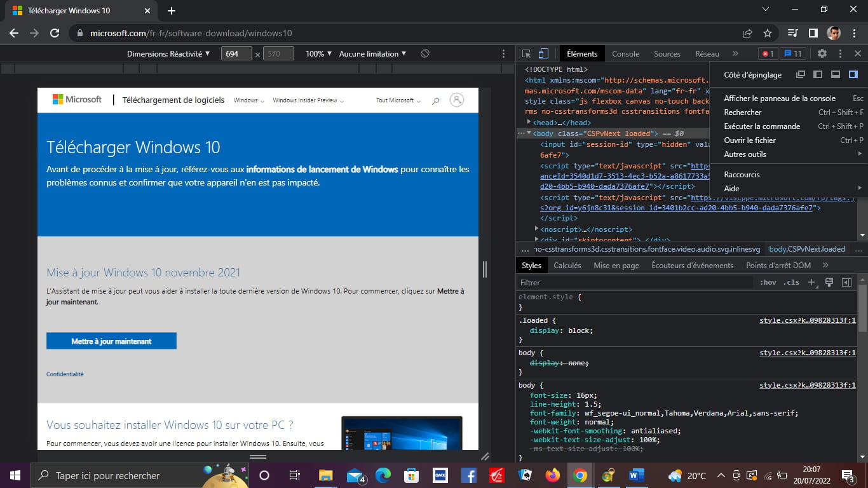Screen dimensions: 868x488
Task: Dock DevTools to the bottom
Action: tap(836, 74)
